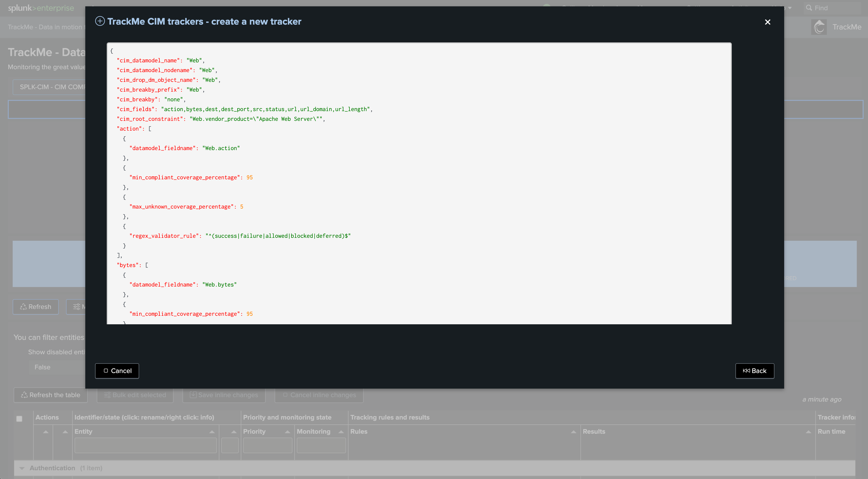This screenshot has width=868, height=479.
Task: Click the Back button's rewind icon
Action: pyautogui.click(x=746, y=371)
